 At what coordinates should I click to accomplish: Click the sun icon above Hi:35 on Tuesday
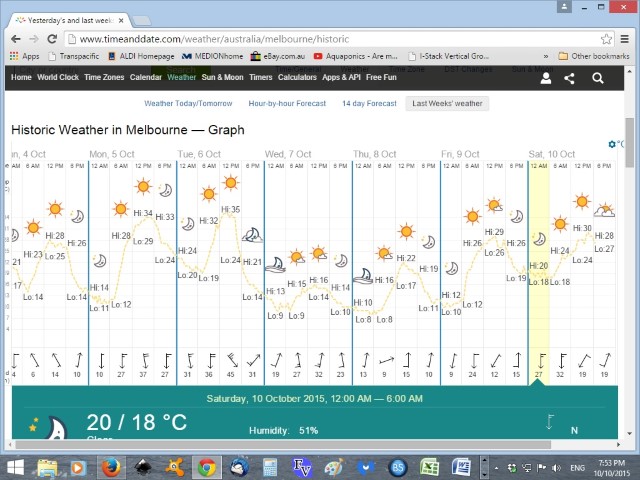pyautogui.click(x=231, y=183)
